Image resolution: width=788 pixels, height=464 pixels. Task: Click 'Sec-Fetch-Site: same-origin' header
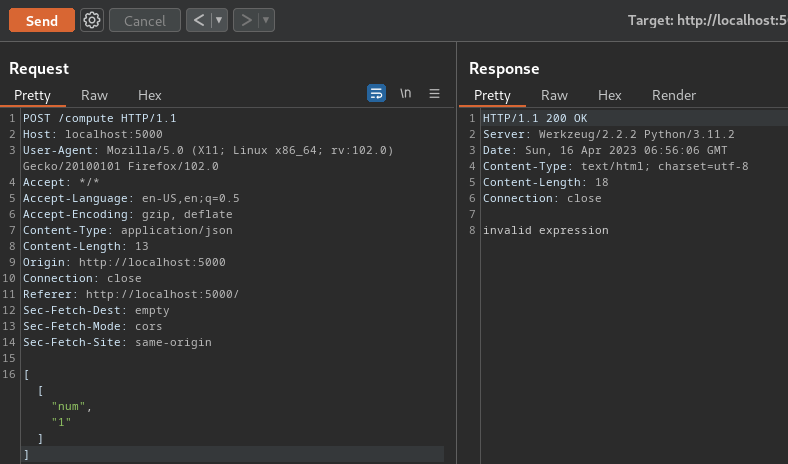117,342
